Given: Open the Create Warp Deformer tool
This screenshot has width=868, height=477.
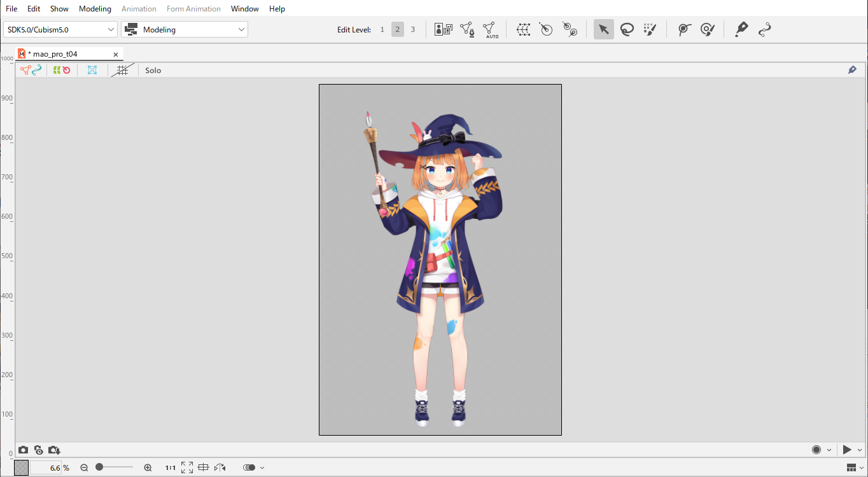Looking at the screenshot, I should pos(523,29).
